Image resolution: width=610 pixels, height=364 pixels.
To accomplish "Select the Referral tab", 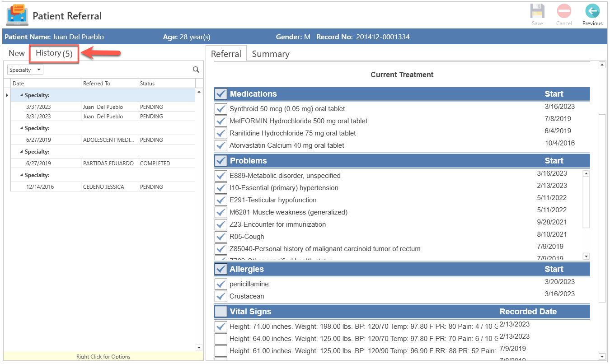I will click(226, 54).
